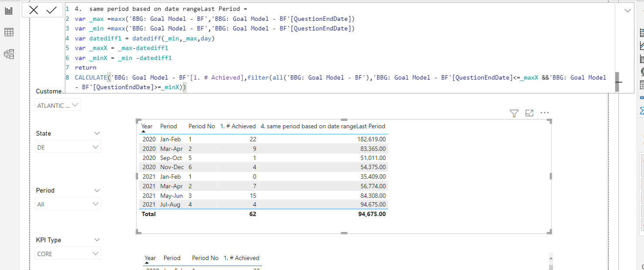Click the formula bar vertical scrollbar
The width and height of the screenshot is (644, 270).
tap(617, 82)
